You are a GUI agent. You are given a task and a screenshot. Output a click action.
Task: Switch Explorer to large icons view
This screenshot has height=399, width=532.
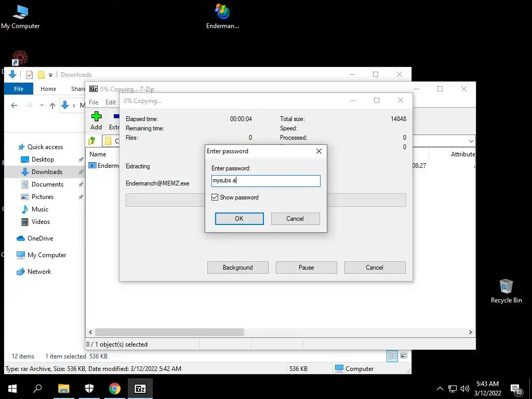tap(403, 356)
